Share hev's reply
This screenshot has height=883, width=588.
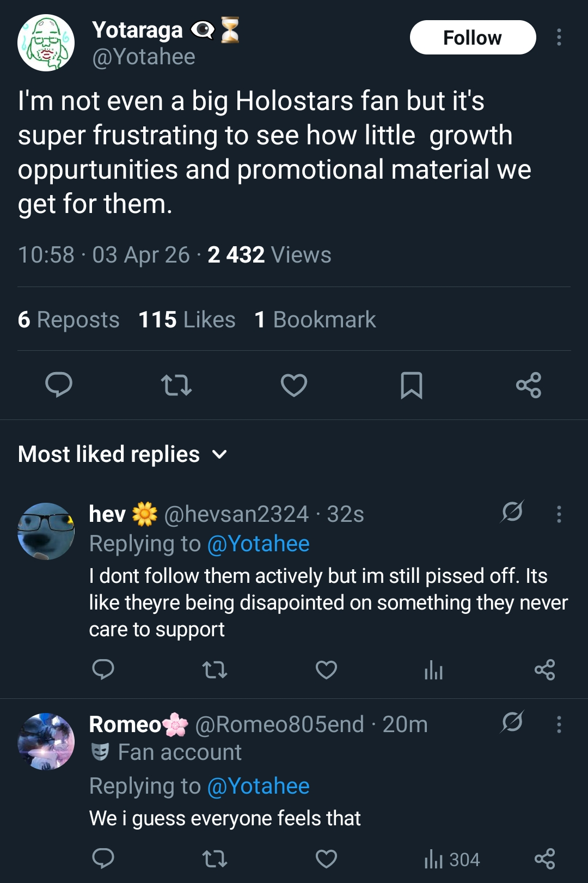click(x=544, y=669)
